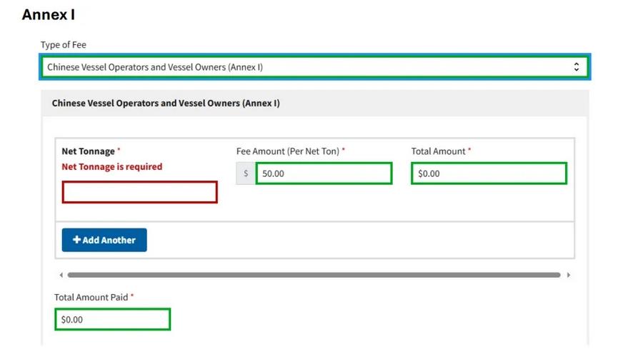Select the Total Amount field
618x364 pixels.
(489, 173)
